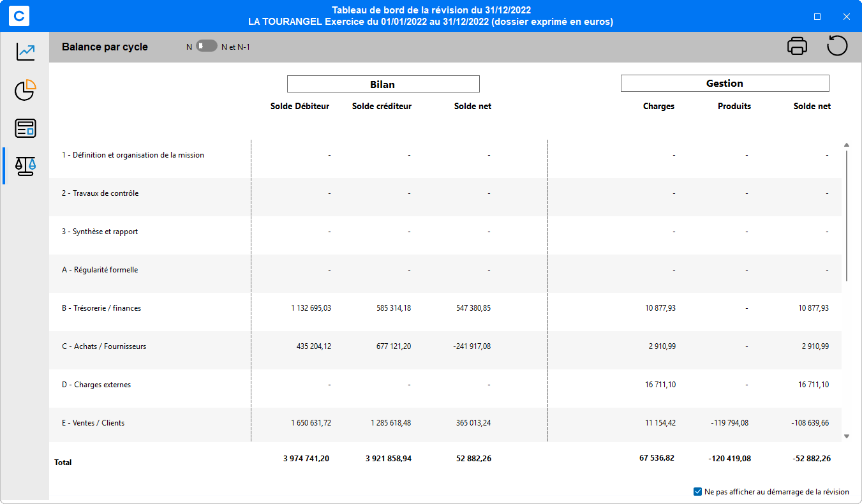Viewport: 862px width, 504px height.
Task: Click the vertical scrollbar thumb
Action: point(847,216)
